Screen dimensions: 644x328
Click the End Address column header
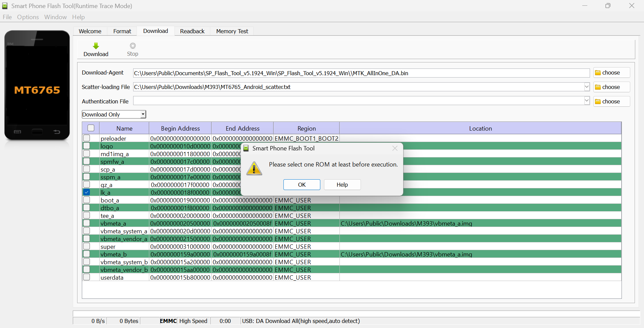coord(243,128)
